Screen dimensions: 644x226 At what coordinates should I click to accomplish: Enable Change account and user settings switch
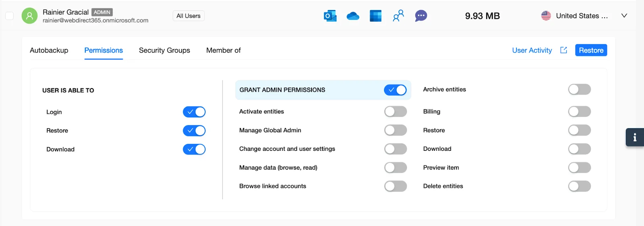coord(395,149)
